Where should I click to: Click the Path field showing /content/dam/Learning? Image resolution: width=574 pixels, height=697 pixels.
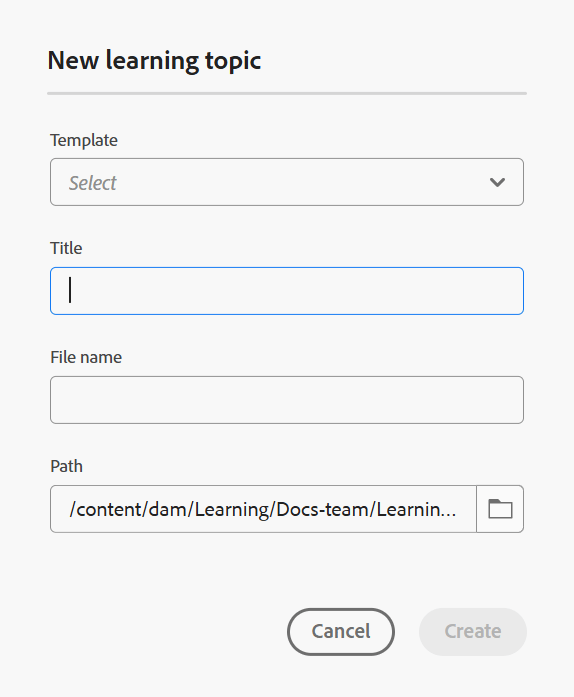point(263,509)
